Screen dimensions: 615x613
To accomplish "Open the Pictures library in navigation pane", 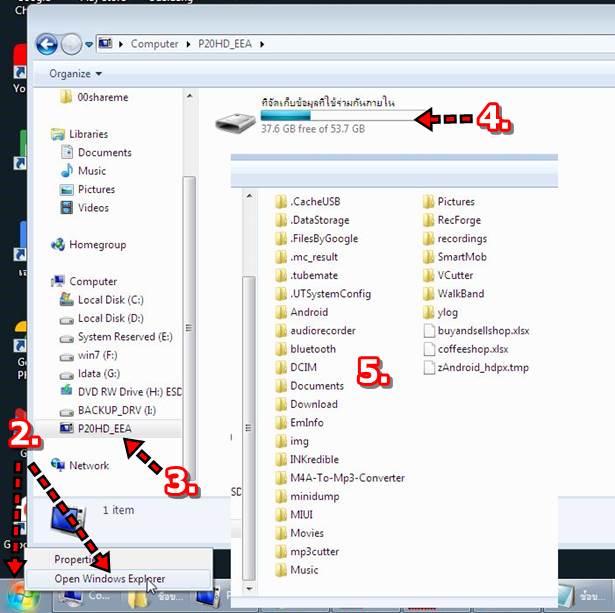I will coord(87,189).
